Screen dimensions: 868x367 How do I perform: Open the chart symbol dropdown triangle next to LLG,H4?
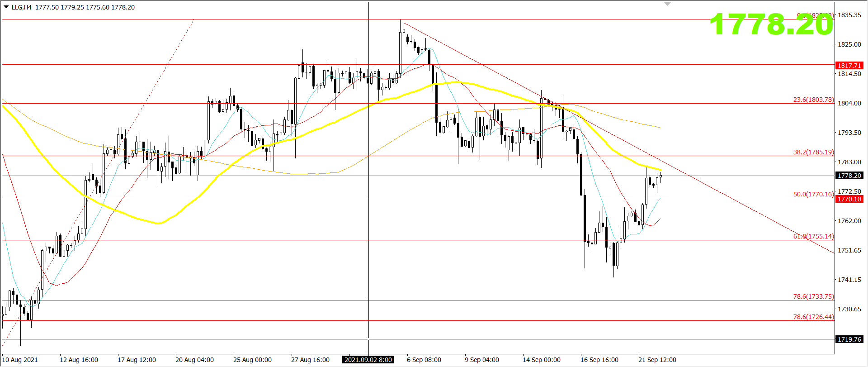[6, 7]
